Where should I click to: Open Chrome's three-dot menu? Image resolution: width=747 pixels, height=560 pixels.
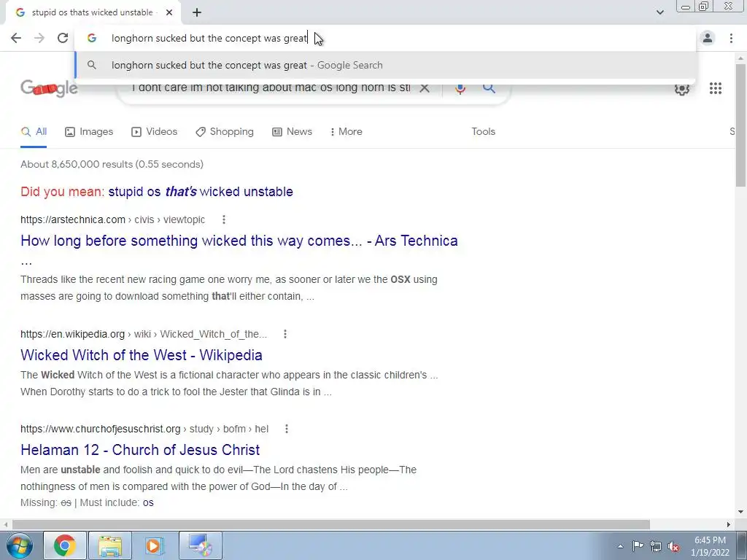(x=731, y=38)
